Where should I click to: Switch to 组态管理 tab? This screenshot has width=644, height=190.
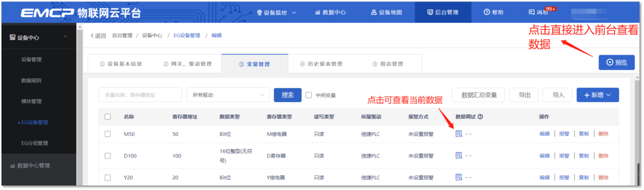[x=388, y=64]
